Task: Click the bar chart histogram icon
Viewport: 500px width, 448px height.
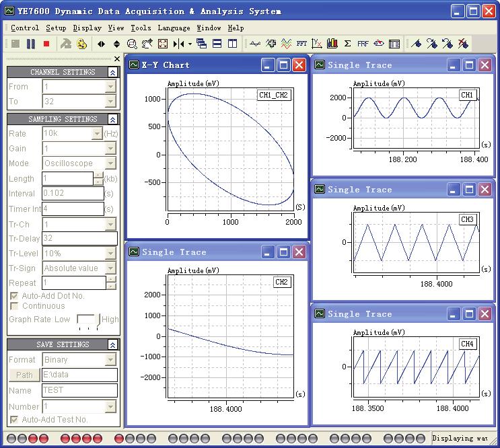Action: 332,44
